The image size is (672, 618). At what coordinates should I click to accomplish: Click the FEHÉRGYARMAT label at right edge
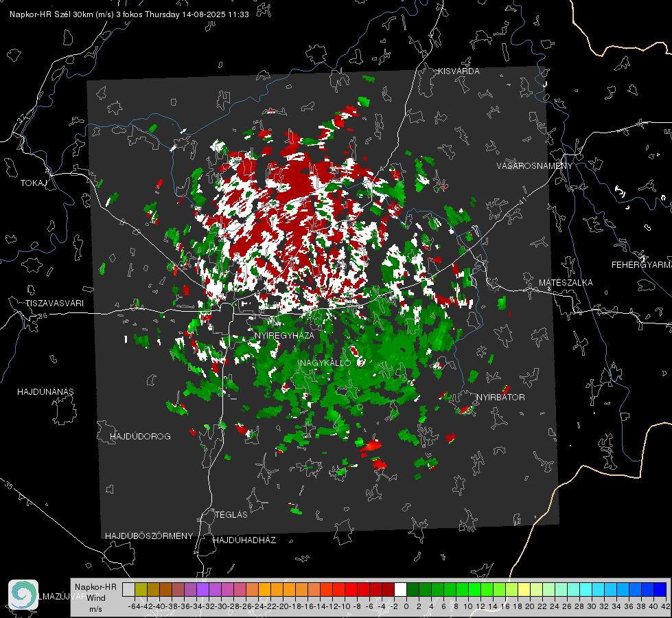pos(642,265)
